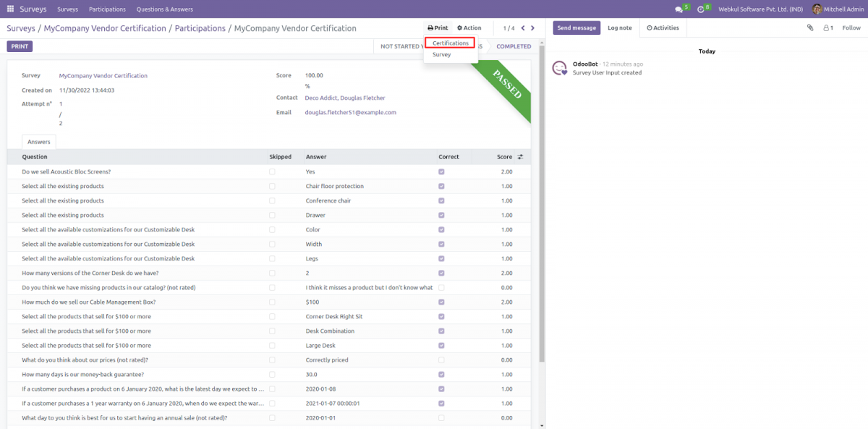The image size is (868, 429).
Task: Open the Participations menu
Action: tap(107, 9)
